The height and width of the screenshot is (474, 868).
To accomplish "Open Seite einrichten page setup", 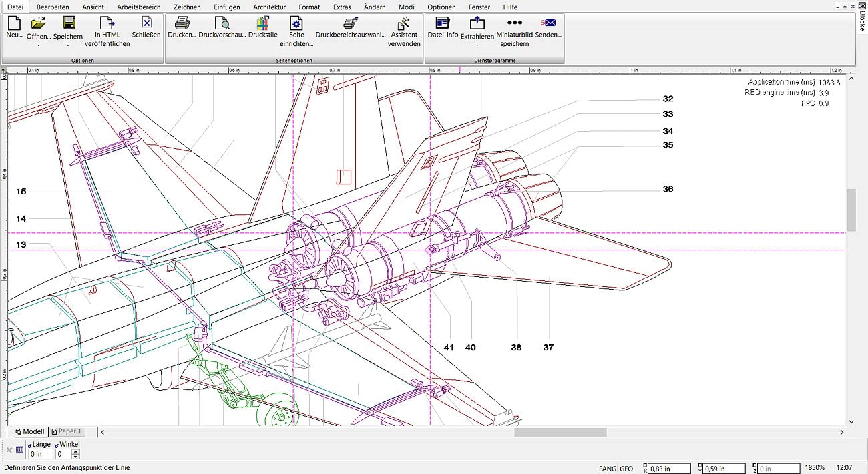I will coord(296,32).
